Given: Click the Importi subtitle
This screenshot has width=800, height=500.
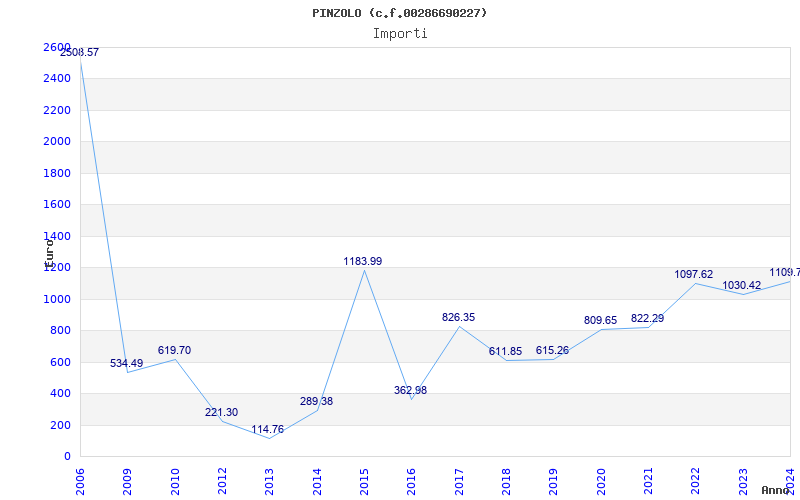Looking at the screenshot, I should coord(399,34).
